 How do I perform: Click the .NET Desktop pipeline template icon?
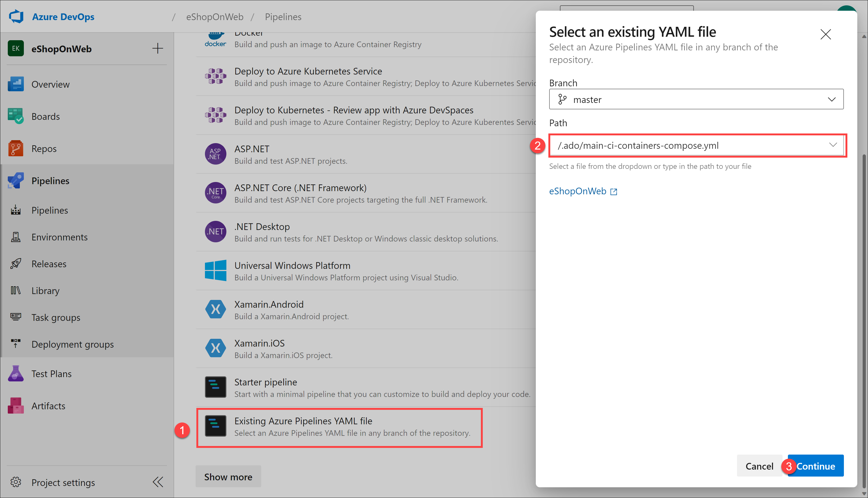point(215,233)
